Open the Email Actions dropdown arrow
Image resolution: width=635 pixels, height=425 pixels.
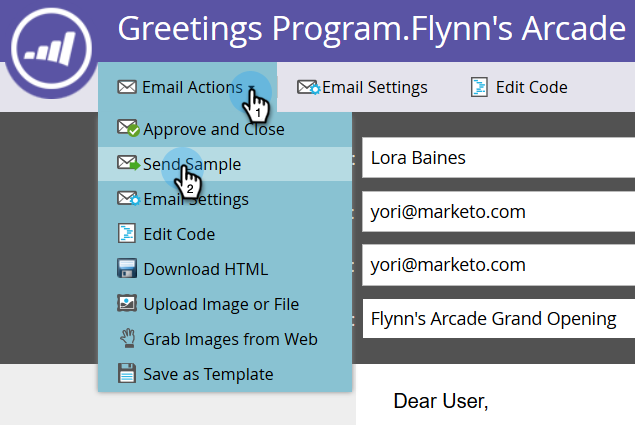pyautogui.click(x=251, y=88)
